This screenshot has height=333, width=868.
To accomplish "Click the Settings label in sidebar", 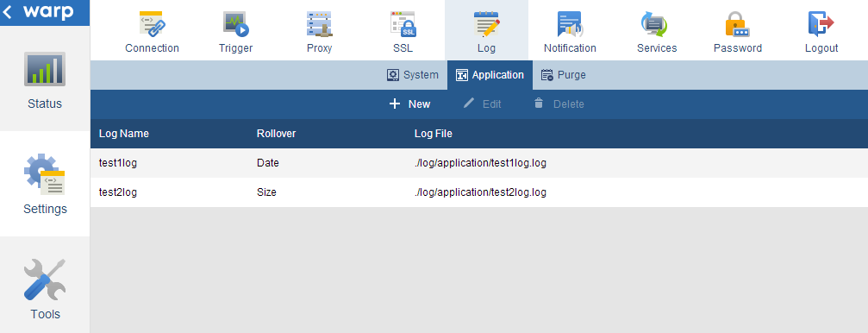I will click(45, 209).
